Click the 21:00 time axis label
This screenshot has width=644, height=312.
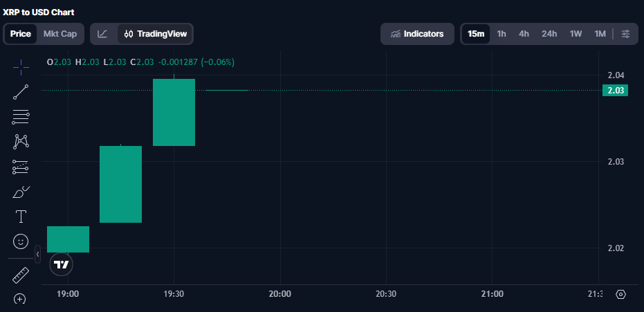493,294
